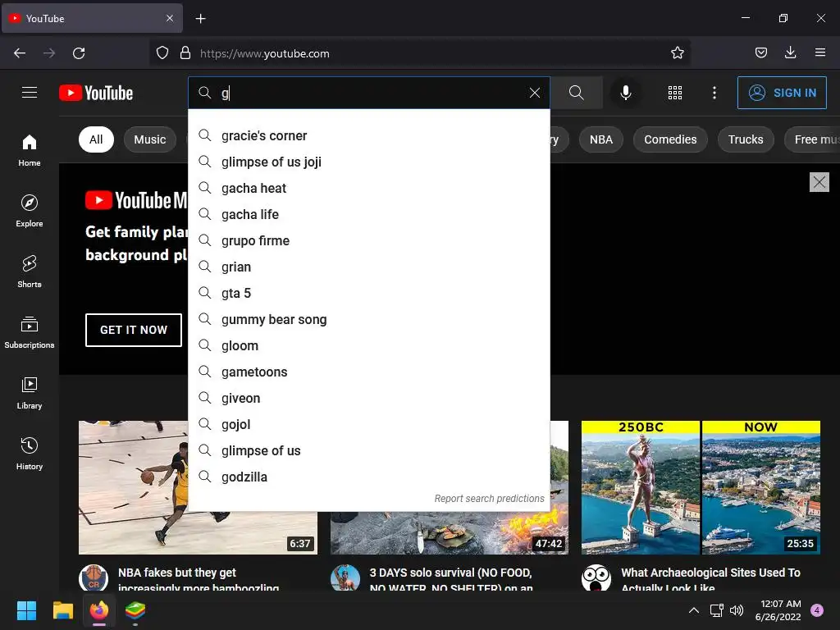
Task: Open History in the sidebar
Action: tap(30, 454)
